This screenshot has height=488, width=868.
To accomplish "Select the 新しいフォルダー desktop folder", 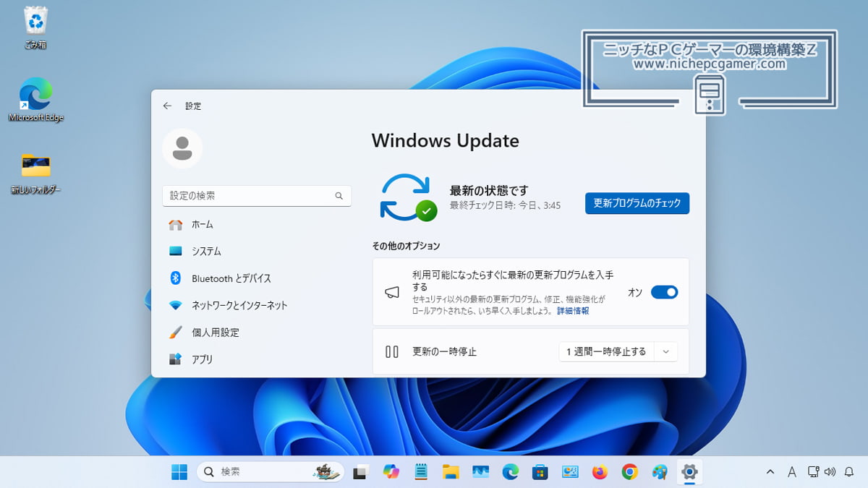I will coord(35,174).
